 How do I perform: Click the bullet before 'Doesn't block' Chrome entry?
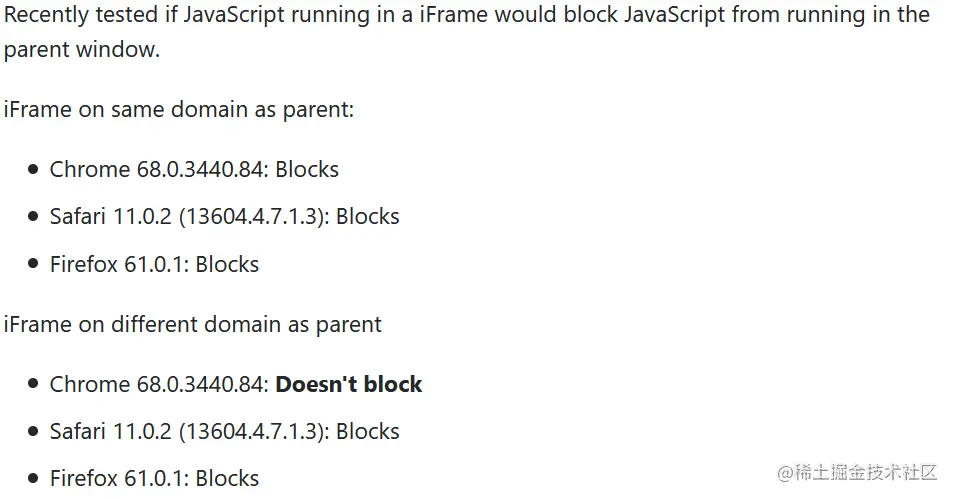coord(33,384)
